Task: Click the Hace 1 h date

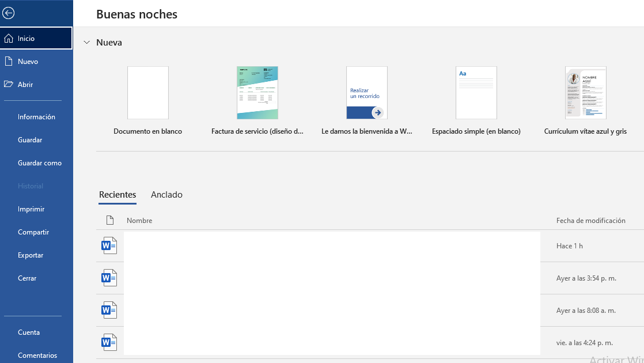Action: pos(569,245)
